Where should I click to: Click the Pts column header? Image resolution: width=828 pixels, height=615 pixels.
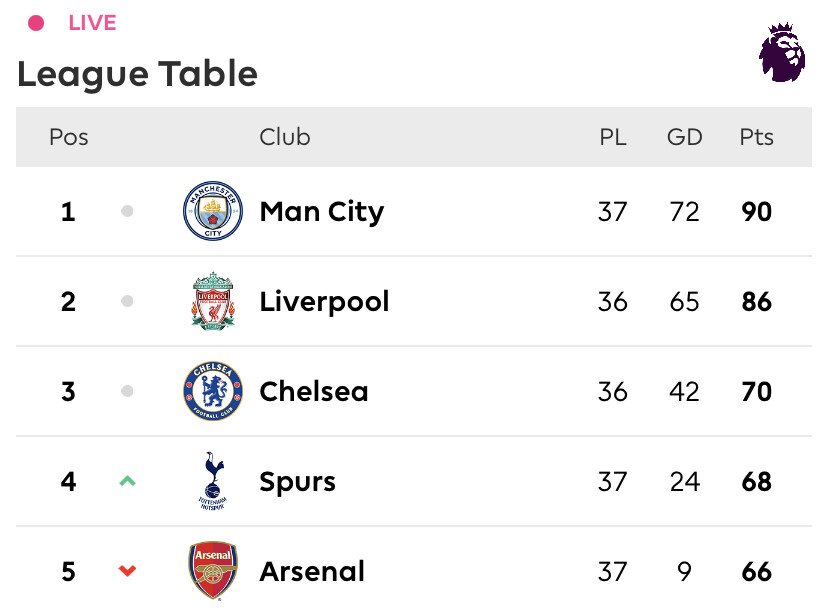(756, 137)
